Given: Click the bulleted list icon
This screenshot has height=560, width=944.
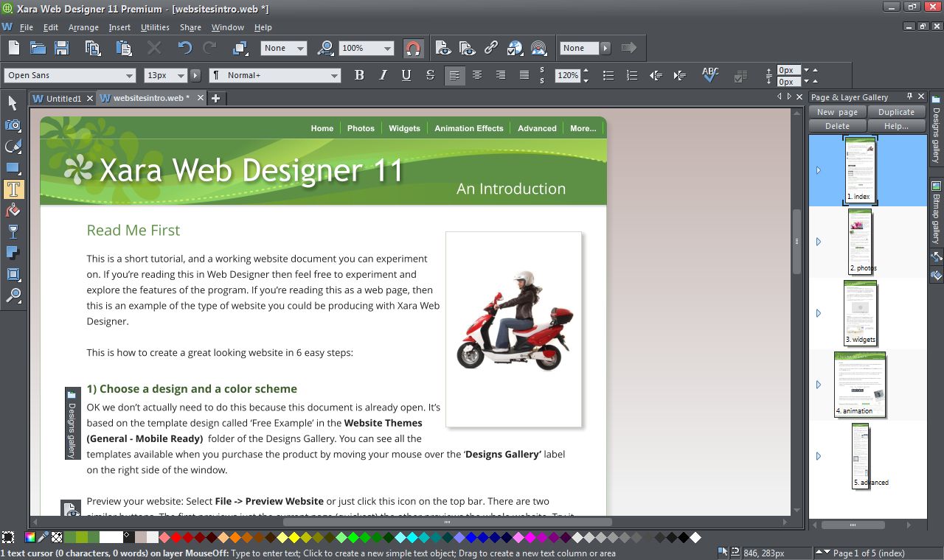Looking at the screenshot, I should 608,75.
